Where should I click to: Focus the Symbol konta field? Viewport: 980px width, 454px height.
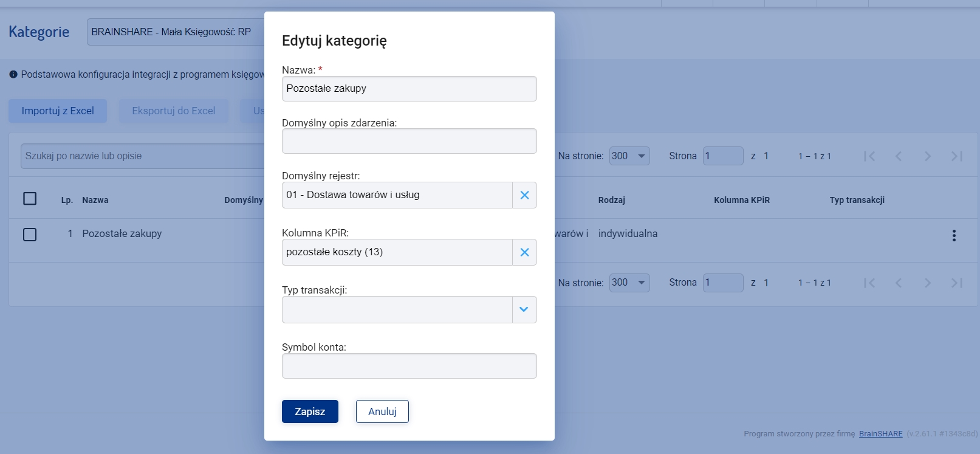coord(409,366)
